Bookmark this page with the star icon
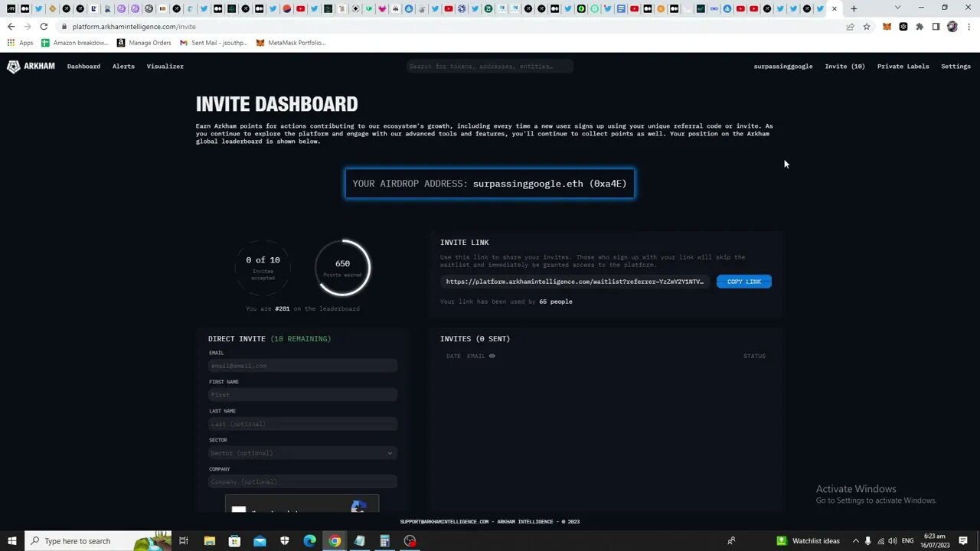The image size is (980, 551). coord(867,27)
